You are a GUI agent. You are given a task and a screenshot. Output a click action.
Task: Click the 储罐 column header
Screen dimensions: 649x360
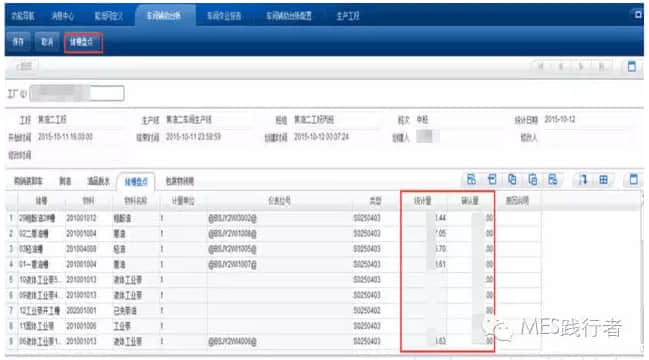[41, 201]
